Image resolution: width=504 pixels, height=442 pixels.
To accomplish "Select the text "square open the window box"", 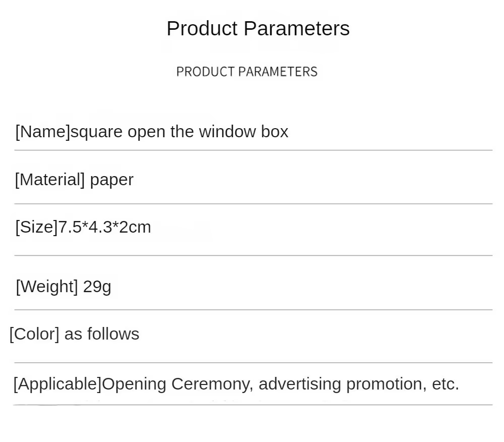I will [x=179, y=132].
